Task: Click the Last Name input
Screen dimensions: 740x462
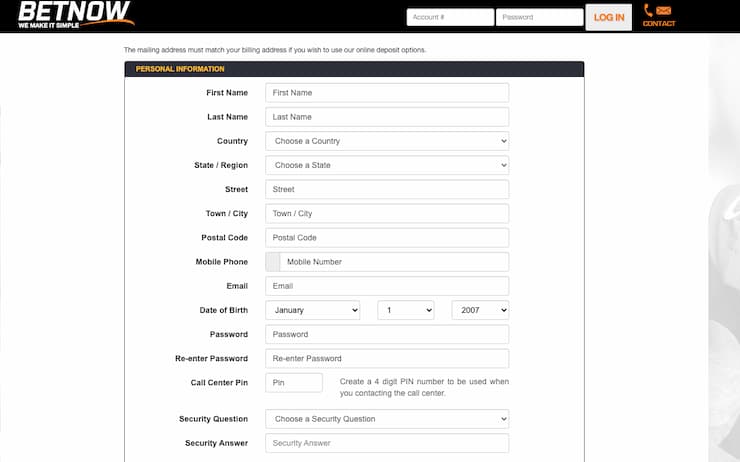Action: [x=387, y=117]
